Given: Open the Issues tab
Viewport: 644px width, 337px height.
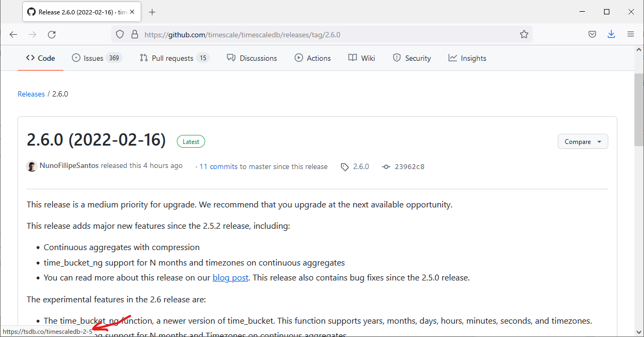Looking at the screenshot, I should click(x=97, y=58).
